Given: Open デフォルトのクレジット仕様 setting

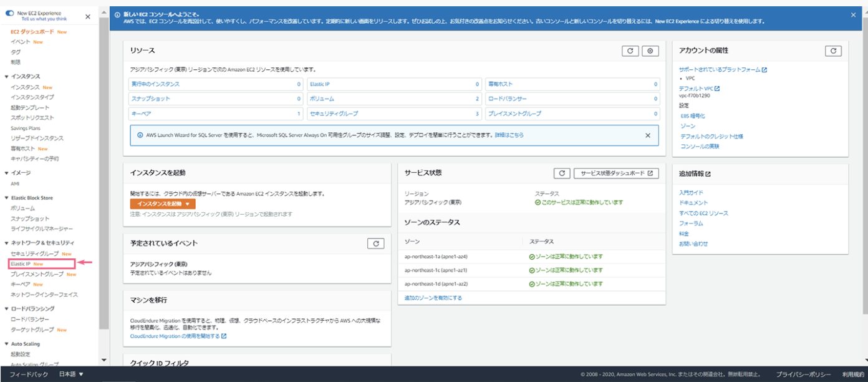Looking at the screenshot, I should [x=712, y=136].
